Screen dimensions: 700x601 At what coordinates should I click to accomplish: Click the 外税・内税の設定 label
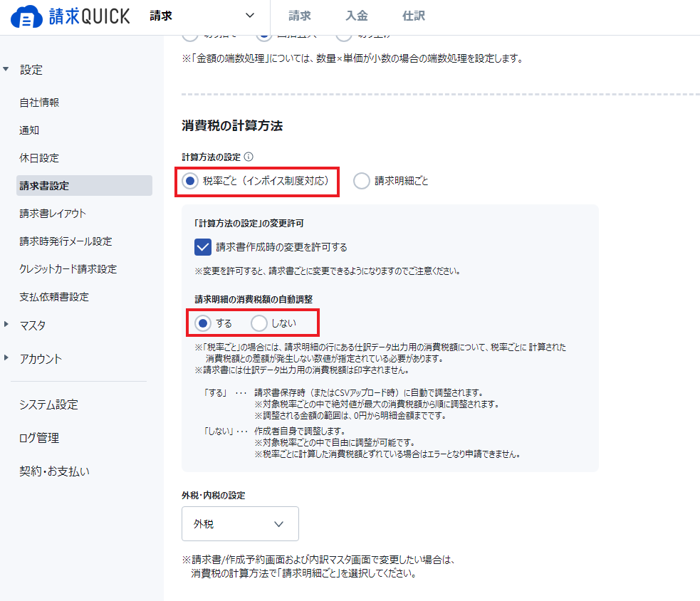(214, 495)
